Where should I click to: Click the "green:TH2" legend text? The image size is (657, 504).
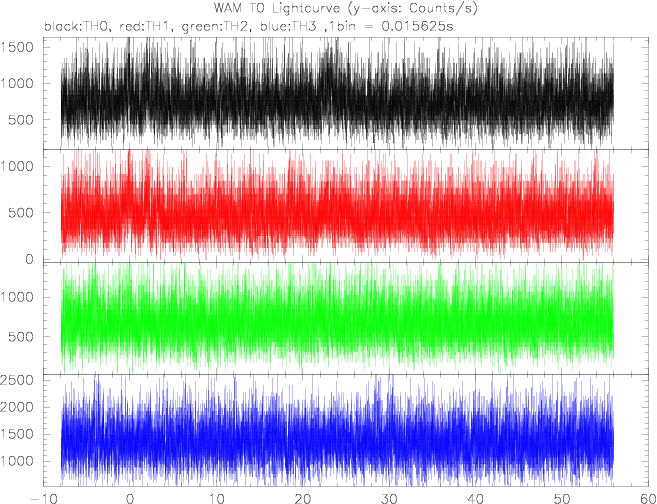click(217, 27)
